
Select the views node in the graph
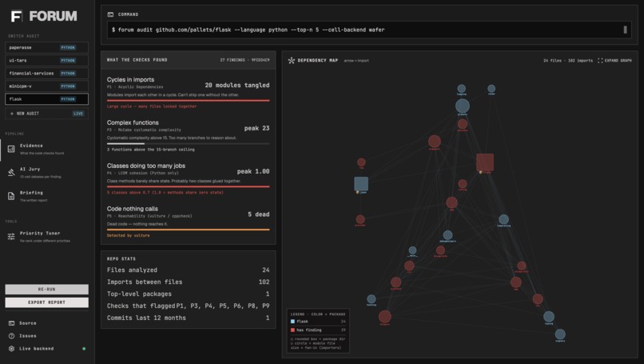pos(491,89)
